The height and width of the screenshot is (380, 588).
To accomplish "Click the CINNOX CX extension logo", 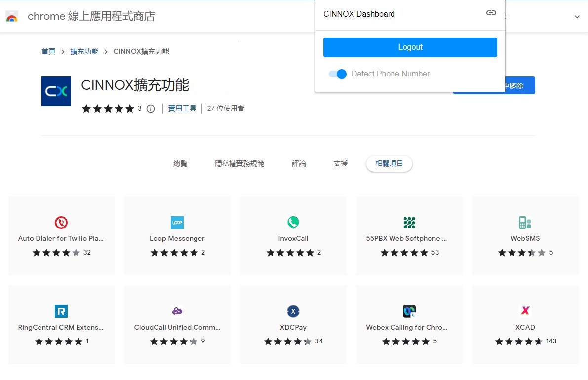I will [x=56, y=91].
